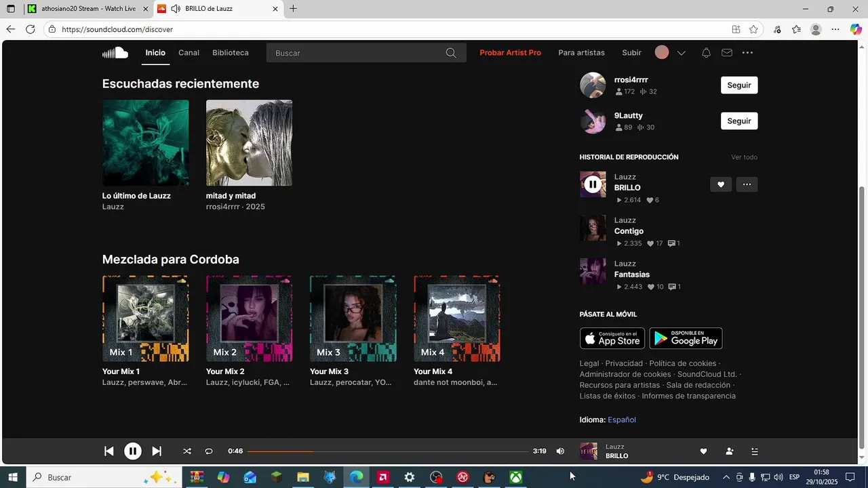This screenshot has height=488, width=868.
Task: Open browser settings and more menu
Action: (x=835, y=29)
